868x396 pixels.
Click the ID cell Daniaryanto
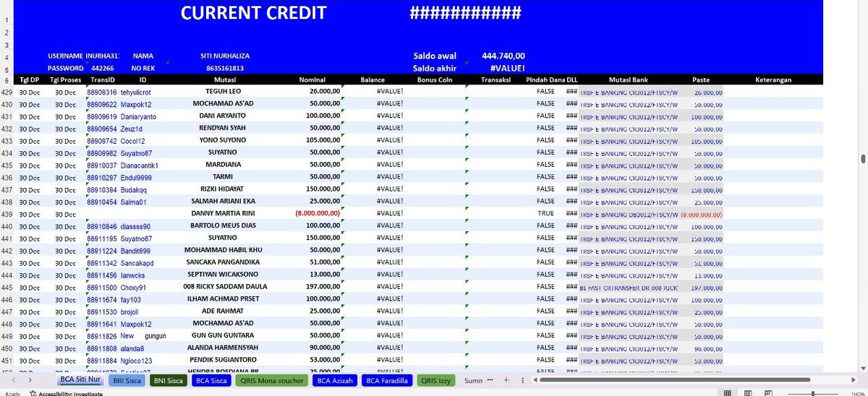138,116
